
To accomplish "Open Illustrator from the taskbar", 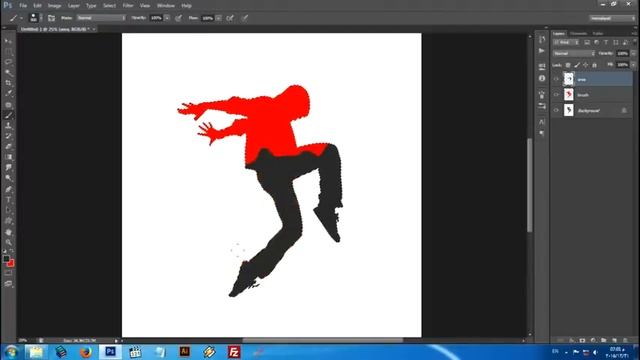I will (x=184, y=352).
